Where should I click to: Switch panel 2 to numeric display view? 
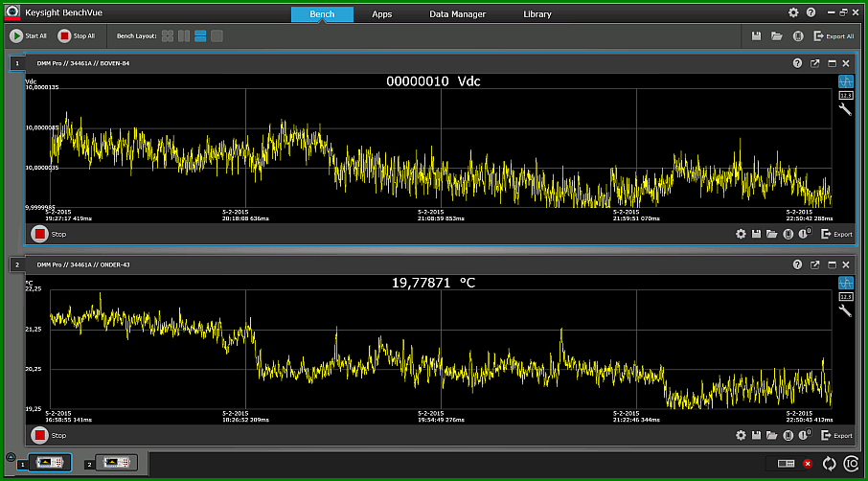[846, 297]
